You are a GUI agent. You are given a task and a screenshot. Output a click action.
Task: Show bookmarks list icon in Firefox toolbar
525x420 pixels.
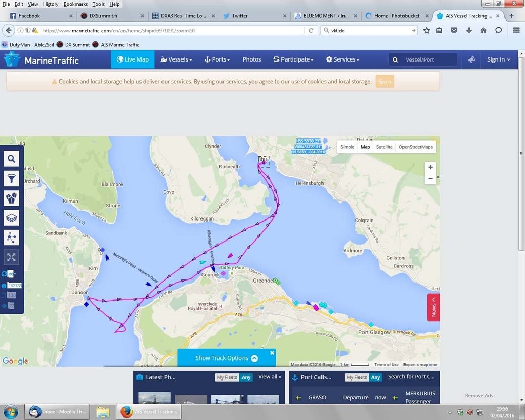tap(439, 30)
